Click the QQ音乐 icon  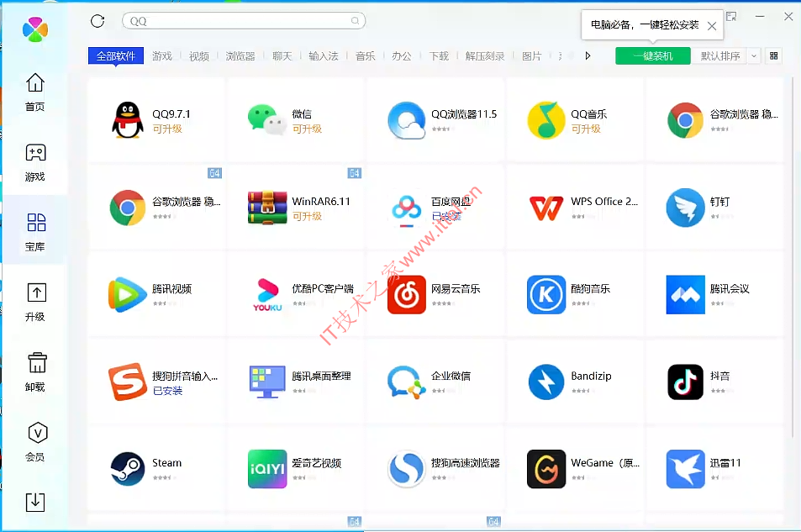point(546,120)
